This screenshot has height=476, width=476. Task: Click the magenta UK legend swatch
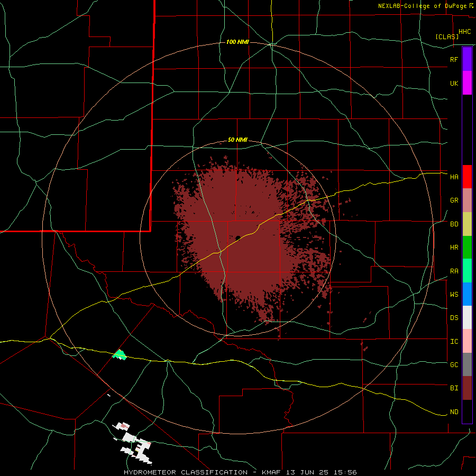click(467, 83)
